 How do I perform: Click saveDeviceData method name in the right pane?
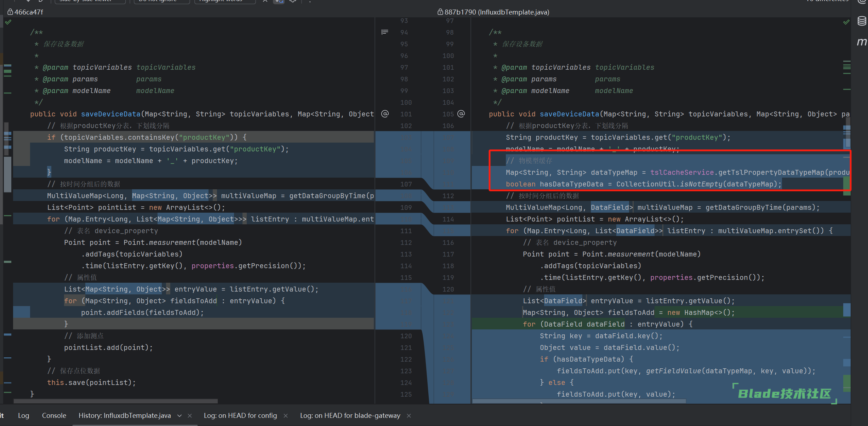pyautogui.click(x=570, y=114)
